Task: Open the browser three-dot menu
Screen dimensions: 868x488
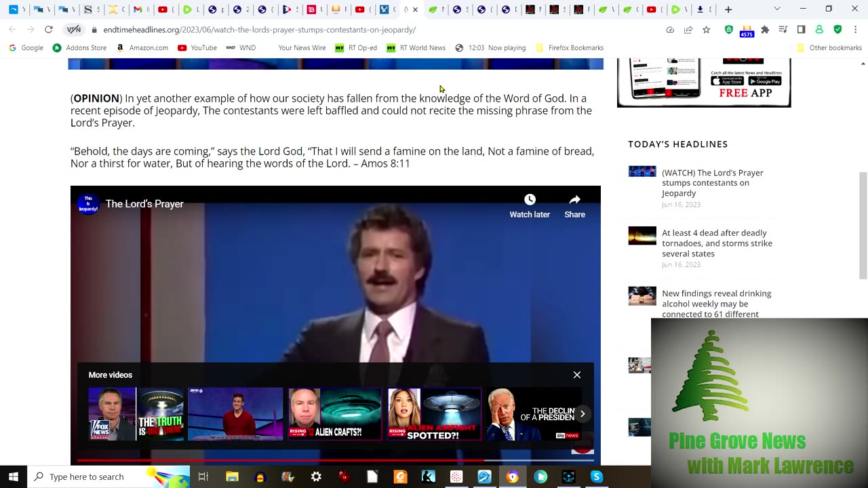Action: click(x=855, y=30)
